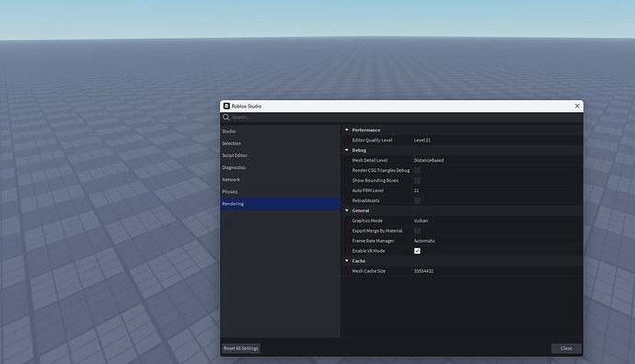Screen dimensions: 635x364
Task: Enable Export Merge By Material checkbox
Action: [417, 231]
